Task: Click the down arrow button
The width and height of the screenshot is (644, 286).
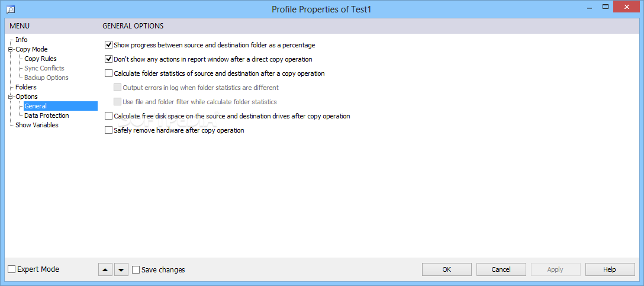Action: pyautogui.click(x=121, y=269)
